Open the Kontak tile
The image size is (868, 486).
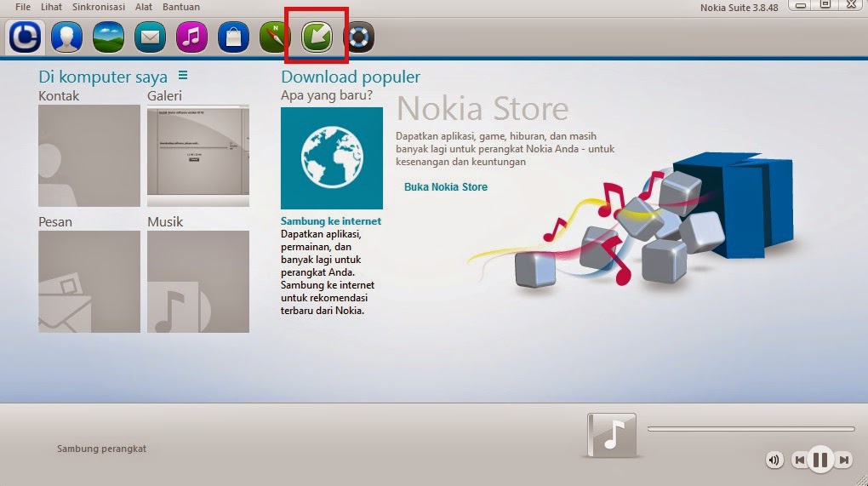tap(89, 156)
